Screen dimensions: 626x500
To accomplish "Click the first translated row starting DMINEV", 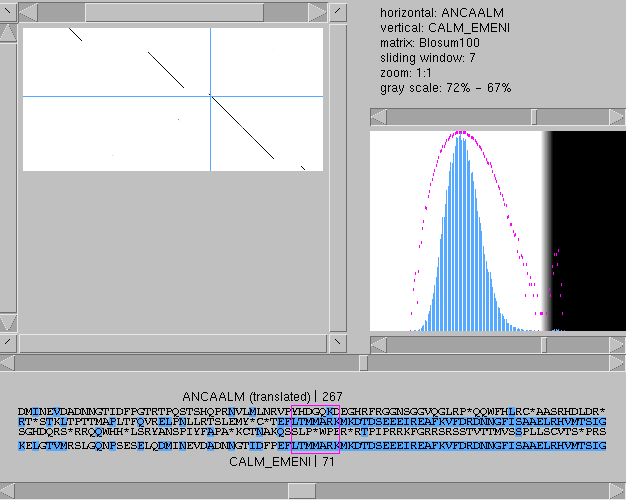I will (312, 411).
